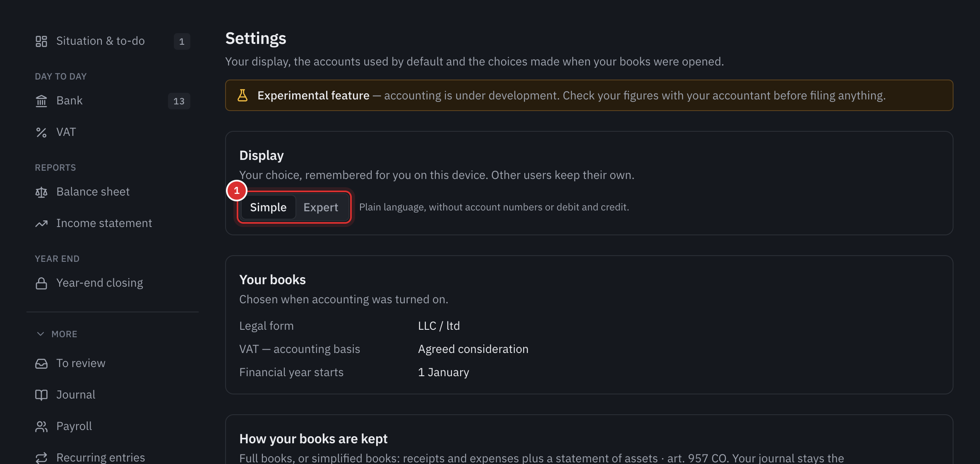
Task: Click the MORE section label
Action: pyautogui.click(x=64, y=334)
